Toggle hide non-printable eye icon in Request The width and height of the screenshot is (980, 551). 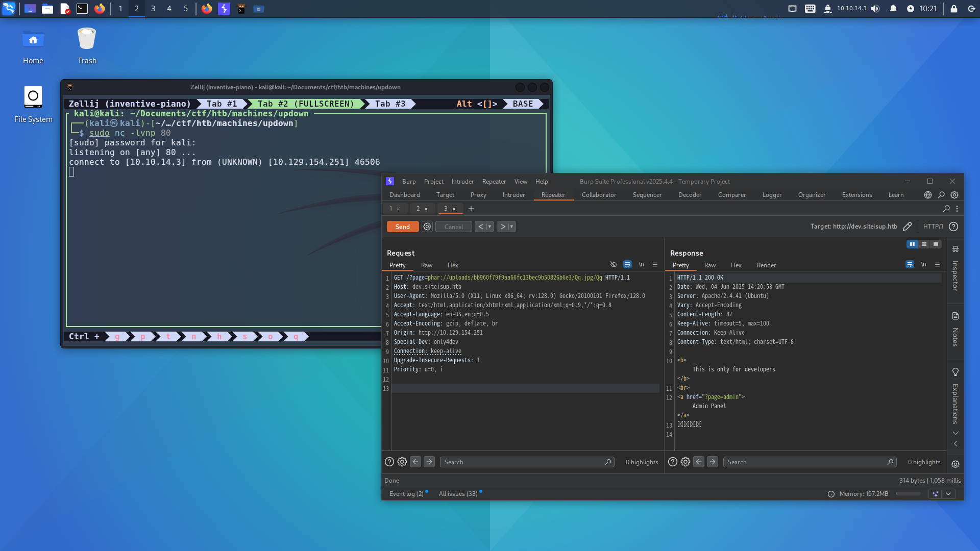click(614, 264)
